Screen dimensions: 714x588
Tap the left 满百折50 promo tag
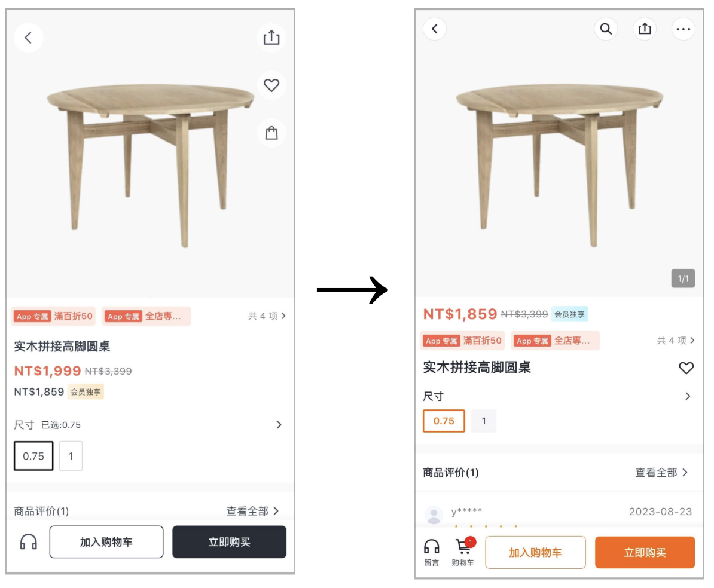53,316
